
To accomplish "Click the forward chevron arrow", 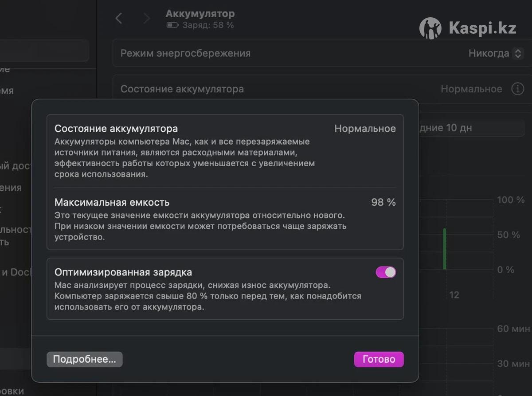I will [146, 18].
